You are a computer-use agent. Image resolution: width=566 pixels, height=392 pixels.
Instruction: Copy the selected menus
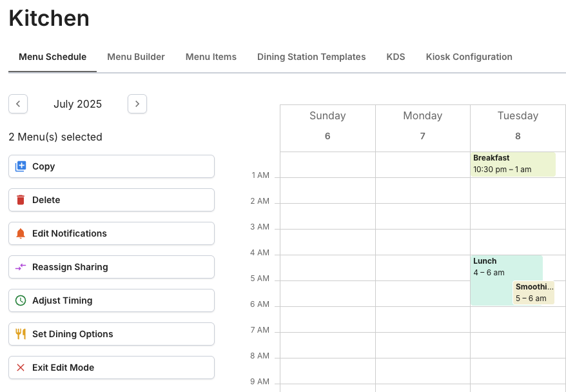coord(112,166)
